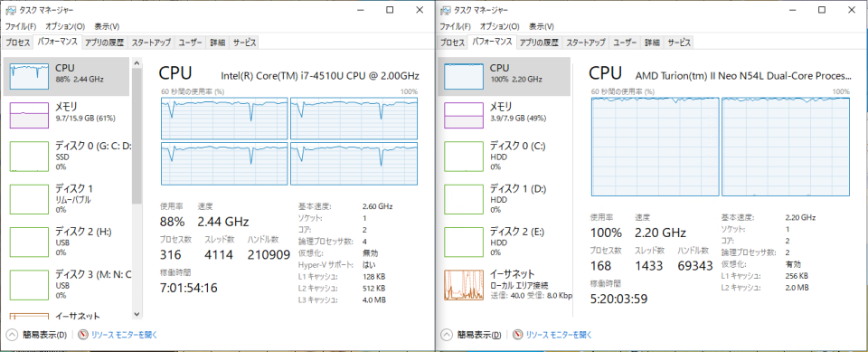Image resolution: width=868 pixels, height=352 pixels.
Task: Click L3 cache value 4.0 MB
Action: click(373, 300)
